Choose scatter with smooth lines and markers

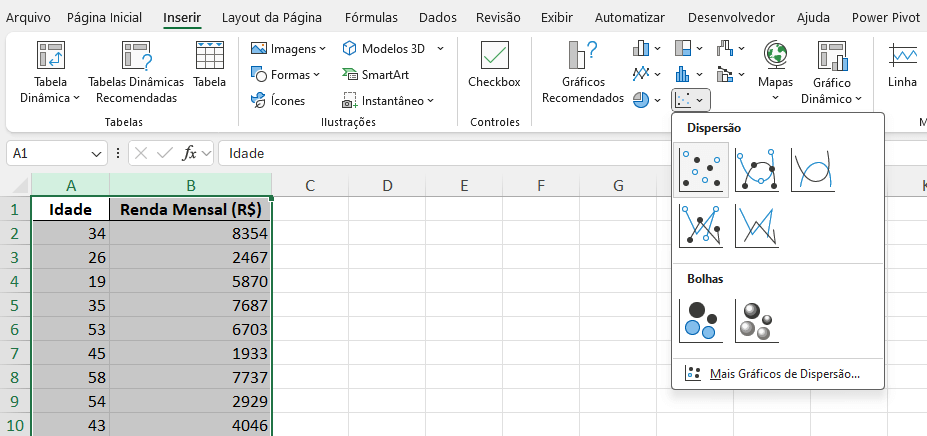pyautogui.click(x=756, y=169)
